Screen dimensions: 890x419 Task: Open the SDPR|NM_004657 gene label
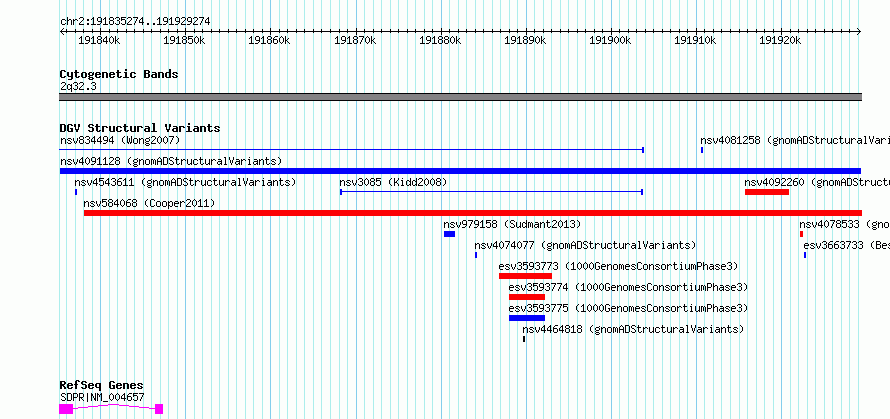(x=102, y=398)
